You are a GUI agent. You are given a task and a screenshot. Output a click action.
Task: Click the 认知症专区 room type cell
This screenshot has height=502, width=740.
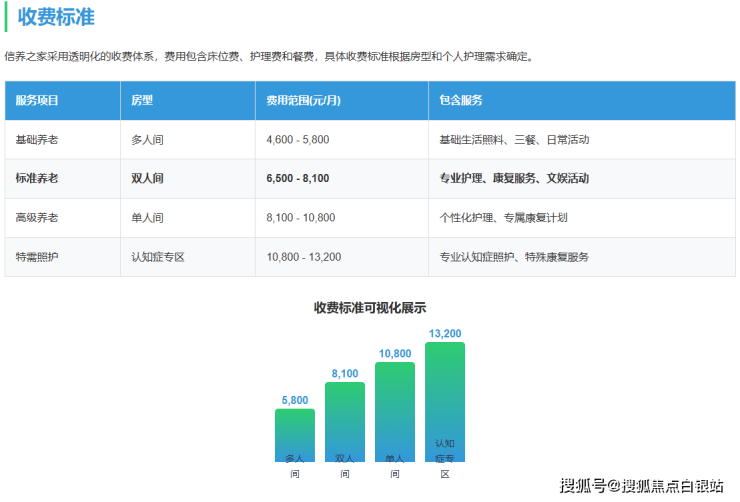(158, 256)
